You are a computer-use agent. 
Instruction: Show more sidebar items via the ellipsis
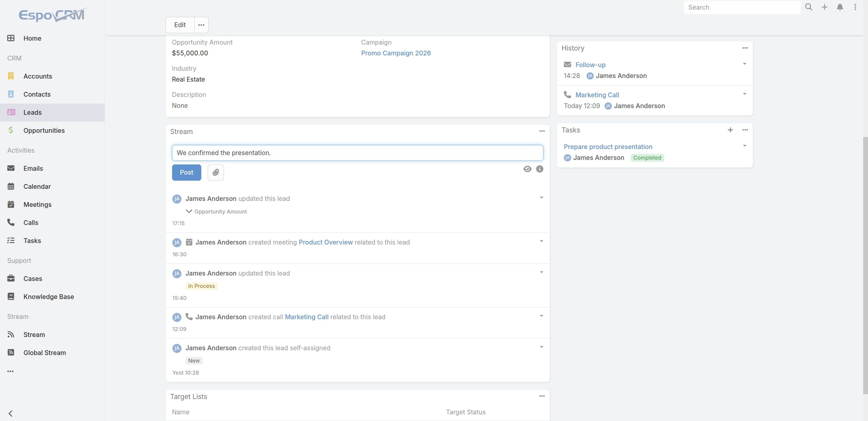[11, 371]
